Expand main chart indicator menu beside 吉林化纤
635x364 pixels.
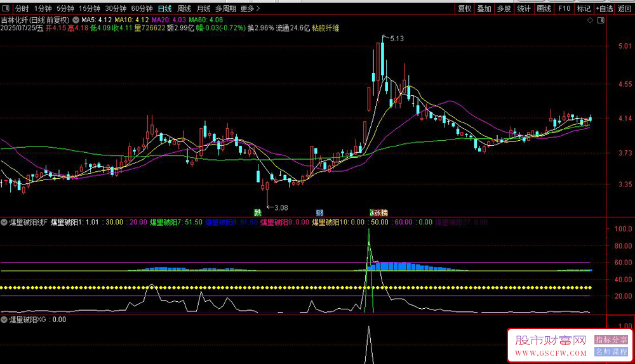click(x=76, y=20)
